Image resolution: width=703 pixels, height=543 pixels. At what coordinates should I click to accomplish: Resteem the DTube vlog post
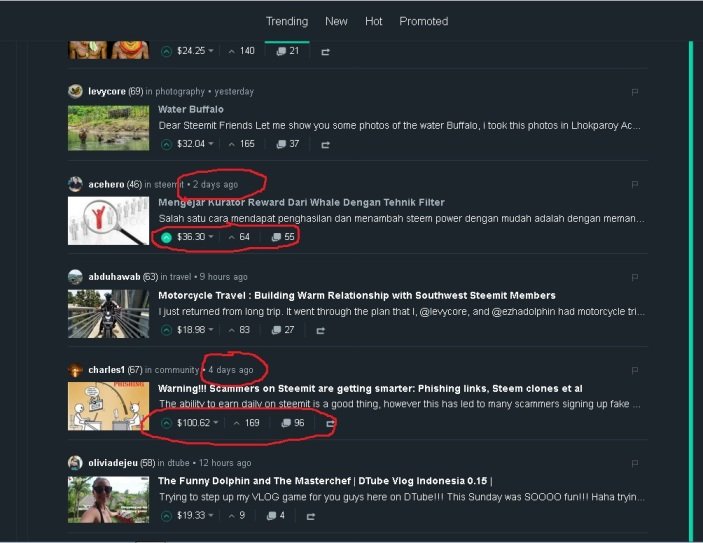(x=311, y=517)
